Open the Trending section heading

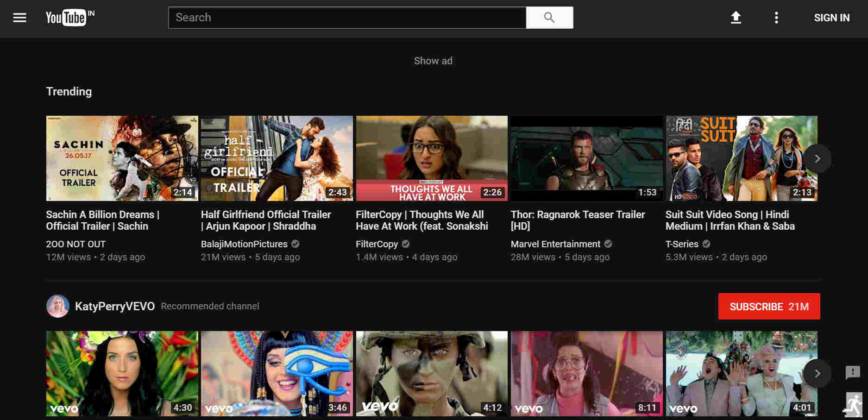tap(69, 91)
